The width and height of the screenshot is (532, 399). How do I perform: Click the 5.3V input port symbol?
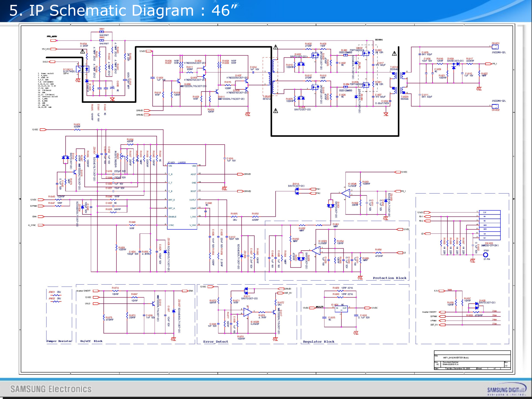click(442, 291)
